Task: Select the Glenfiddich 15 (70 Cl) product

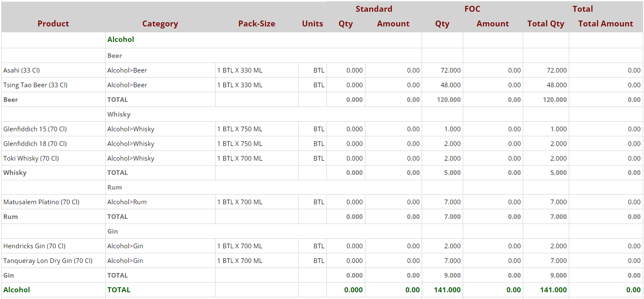Action: (x=35, y=129)
